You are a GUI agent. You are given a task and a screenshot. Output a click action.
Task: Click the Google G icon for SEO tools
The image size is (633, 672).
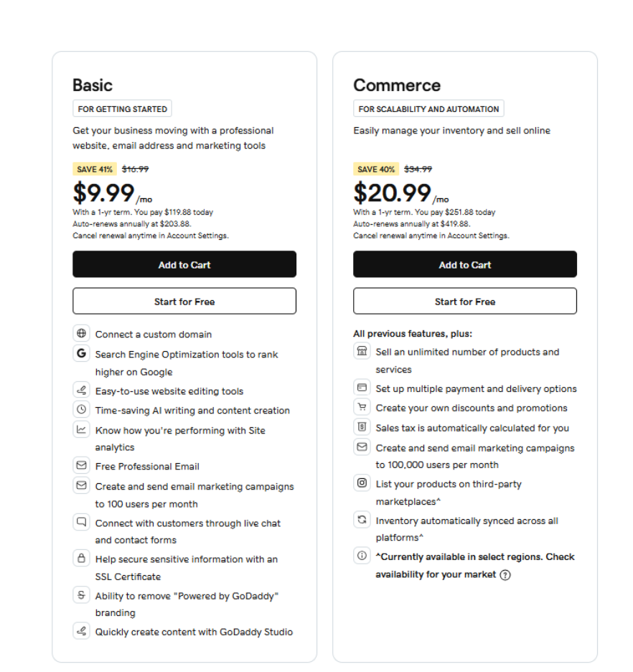[x=81, y=353]
